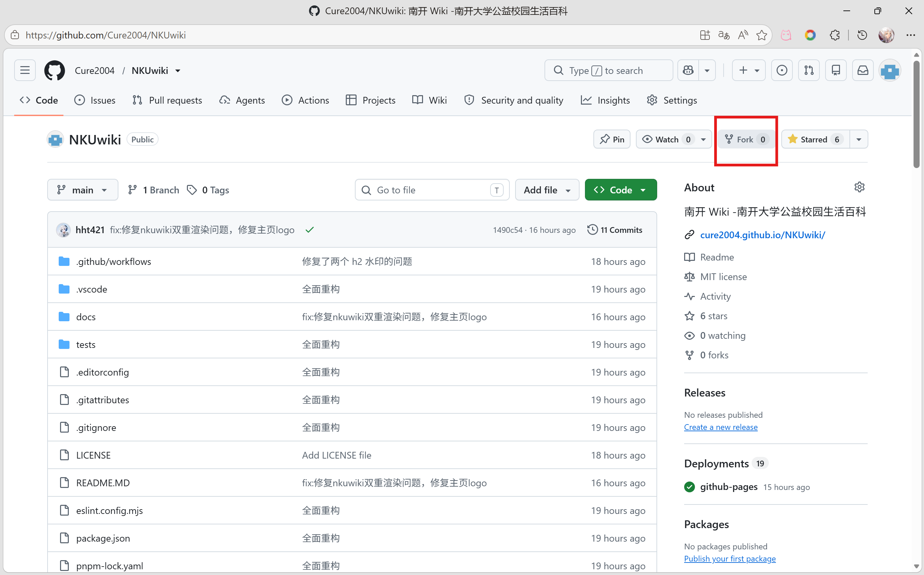Focus the Type / to search box
This screenshot has width=924, height=575.
click(609, 70)
